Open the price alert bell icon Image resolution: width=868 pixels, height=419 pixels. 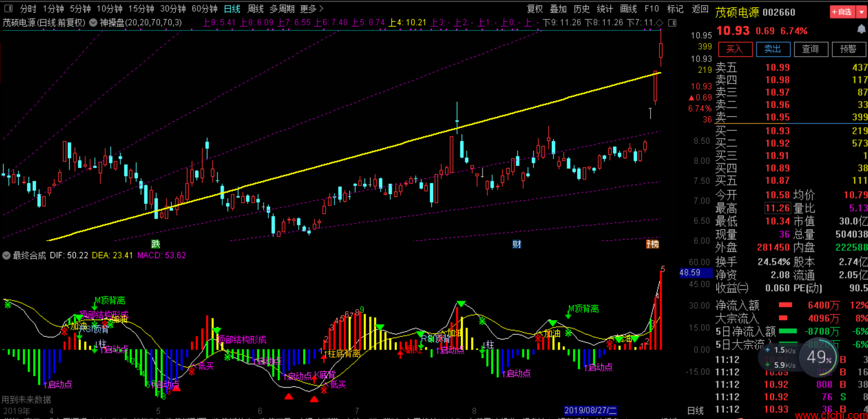click(x=861, y=30)
